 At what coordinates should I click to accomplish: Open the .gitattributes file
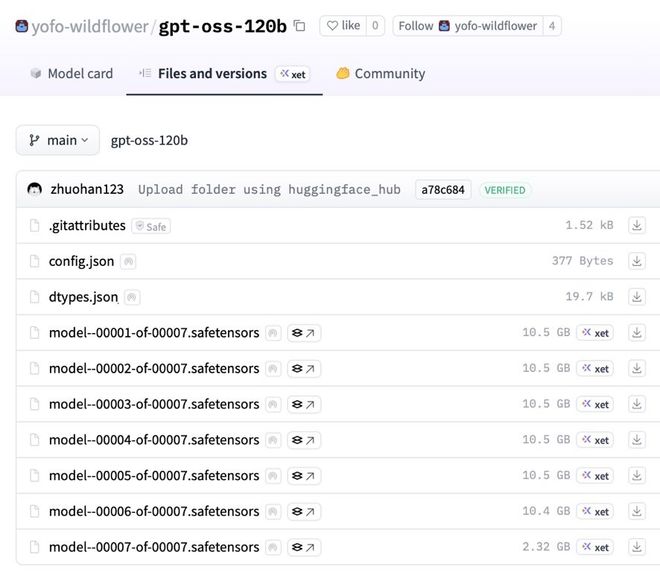[x=87, y=226]
